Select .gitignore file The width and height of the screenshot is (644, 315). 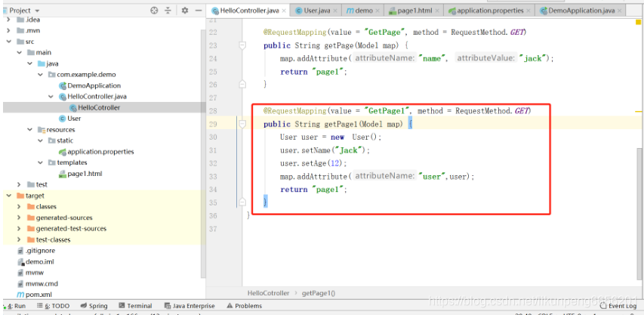[36, 251]
